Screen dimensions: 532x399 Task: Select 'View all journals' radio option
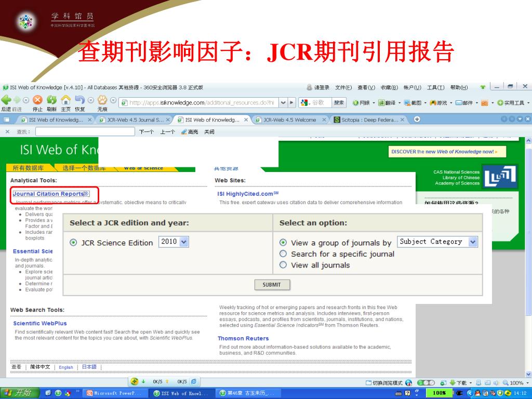coord(283,265)
